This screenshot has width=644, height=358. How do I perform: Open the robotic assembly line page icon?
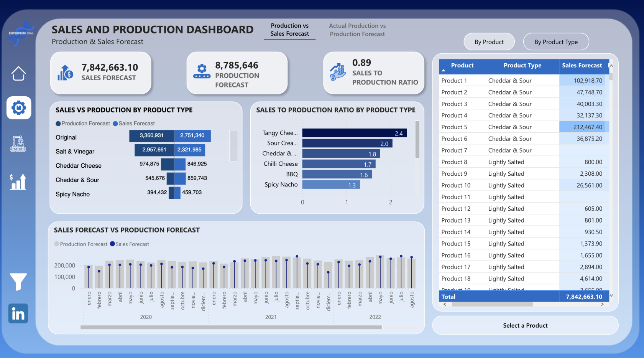coord(18,144)
